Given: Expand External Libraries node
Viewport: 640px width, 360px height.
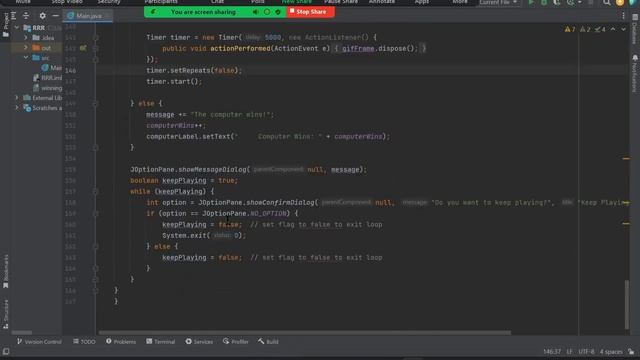Looking at the screenshot, I should click(x=17, y=98).
